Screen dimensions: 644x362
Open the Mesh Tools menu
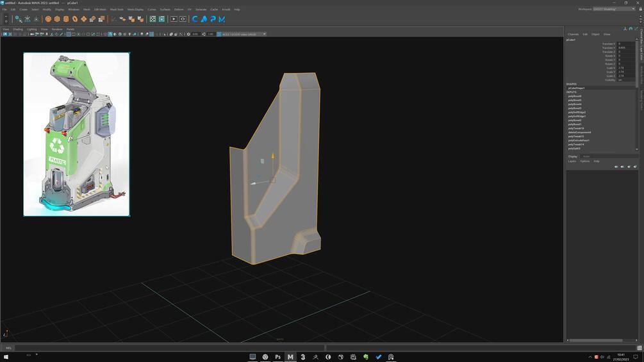(117, 9)
